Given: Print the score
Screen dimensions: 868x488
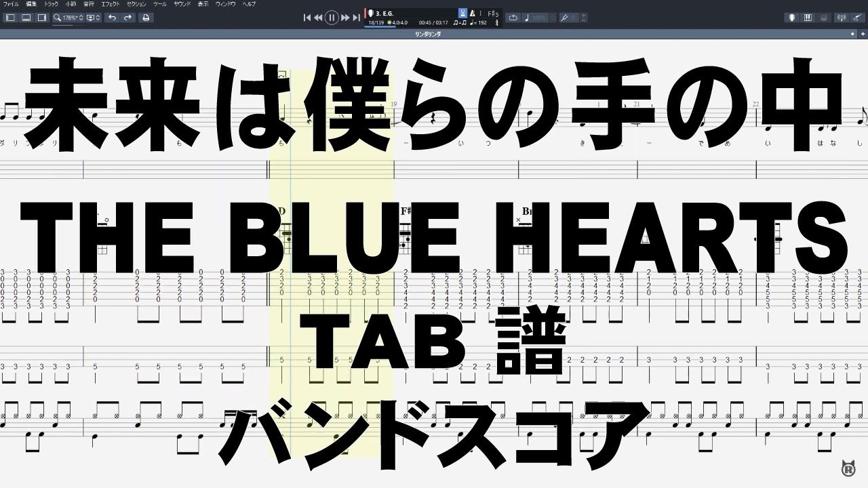Looking at the screenshot, I should pos(146,18).
